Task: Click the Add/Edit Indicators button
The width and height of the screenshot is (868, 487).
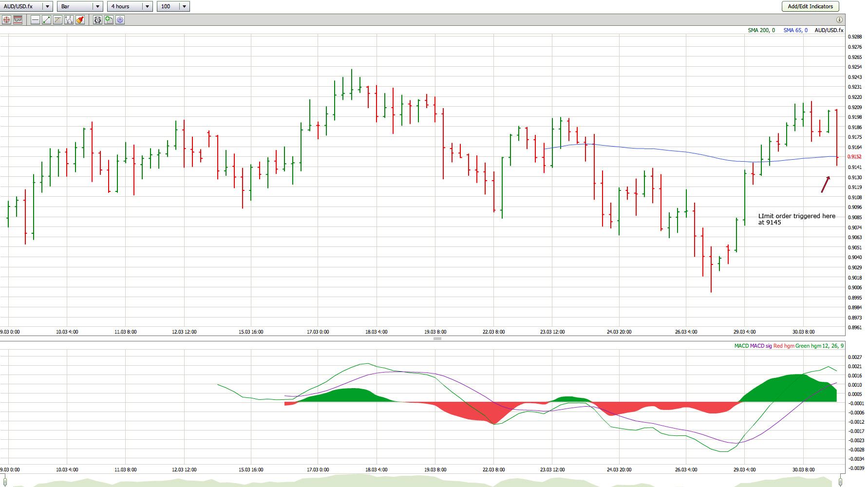Action: pos(810,6)
